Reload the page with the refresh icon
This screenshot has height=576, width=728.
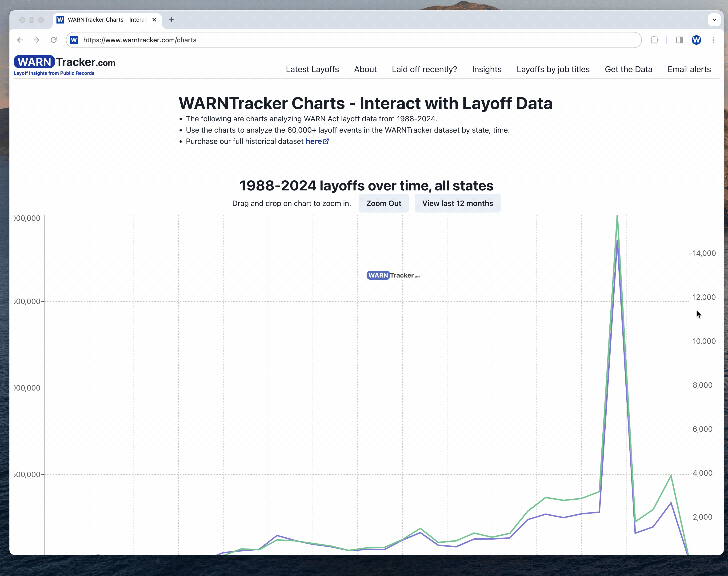[54, 40]
